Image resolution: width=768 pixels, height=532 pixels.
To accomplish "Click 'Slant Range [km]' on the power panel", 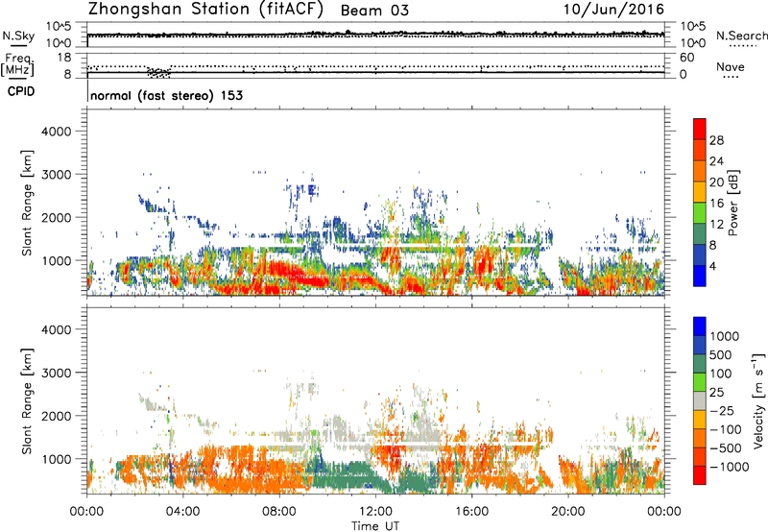I will tap(27, 203).
